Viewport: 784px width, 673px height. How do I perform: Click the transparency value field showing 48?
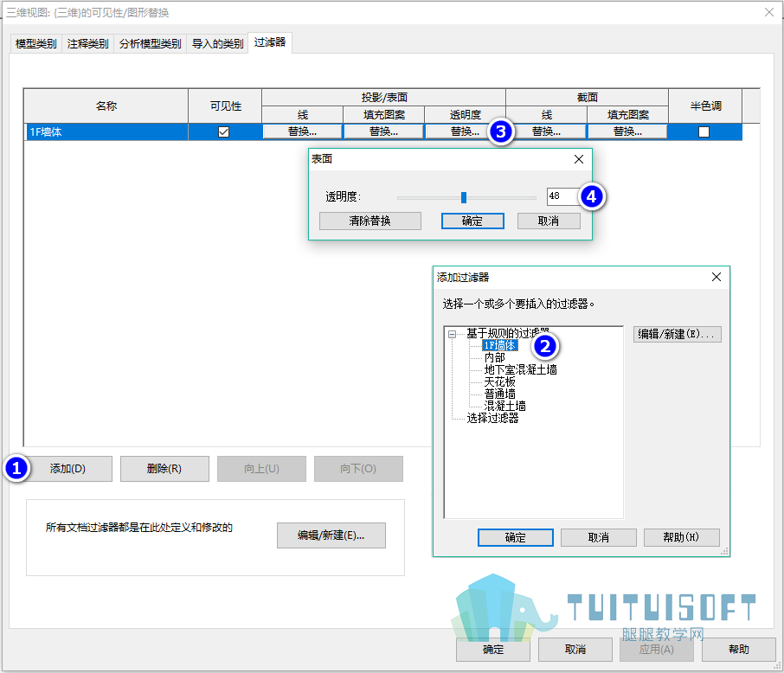[x=564, y=196]
